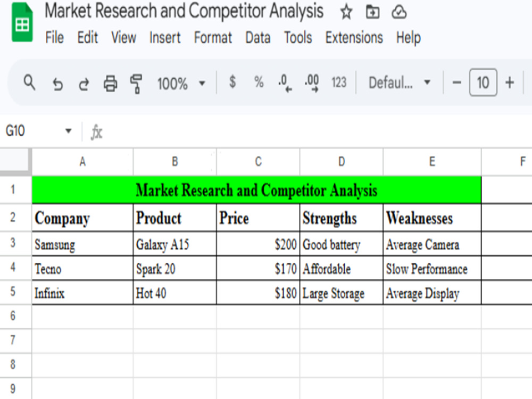Open the Default font dropdown

[400, 82]
